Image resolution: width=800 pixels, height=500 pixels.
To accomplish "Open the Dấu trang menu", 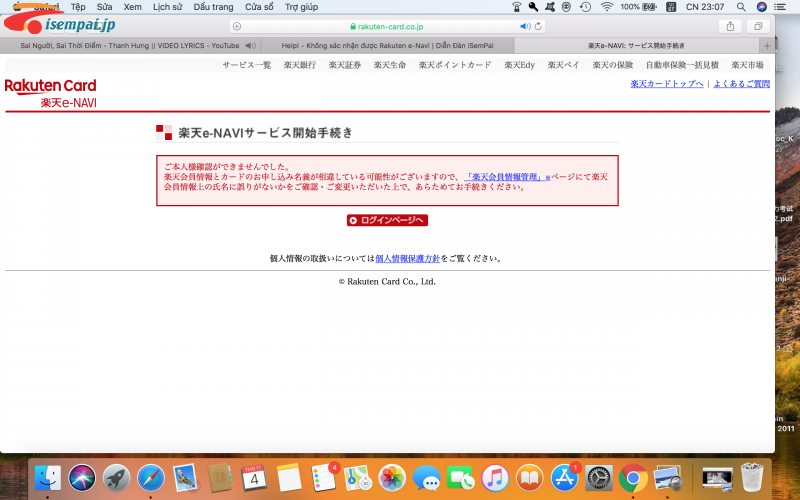I will click(213, 7).
